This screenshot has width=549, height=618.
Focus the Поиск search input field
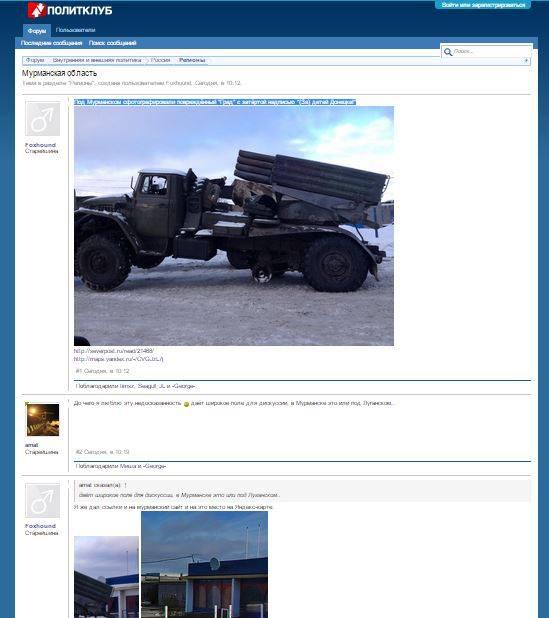click(x=491, y=52)
